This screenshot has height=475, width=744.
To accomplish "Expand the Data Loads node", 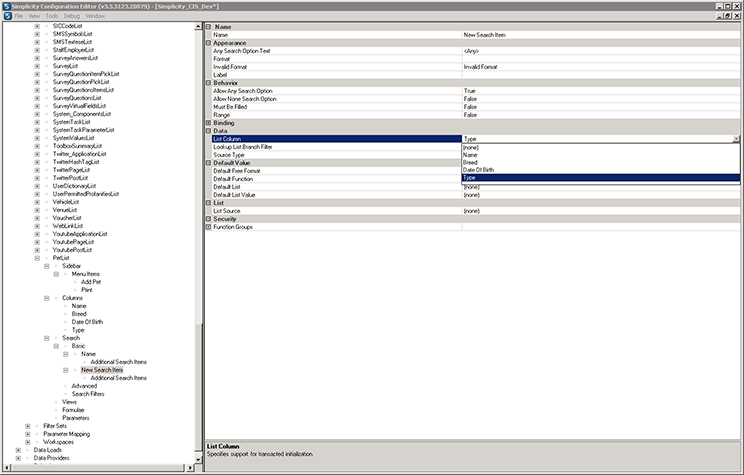I will click(18, 450).
